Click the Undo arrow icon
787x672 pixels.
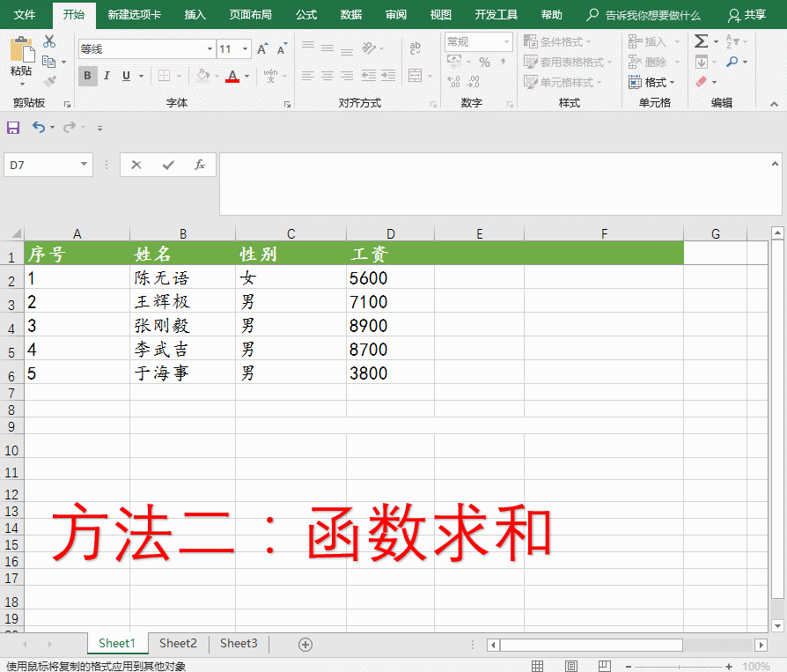pos(39,127)
